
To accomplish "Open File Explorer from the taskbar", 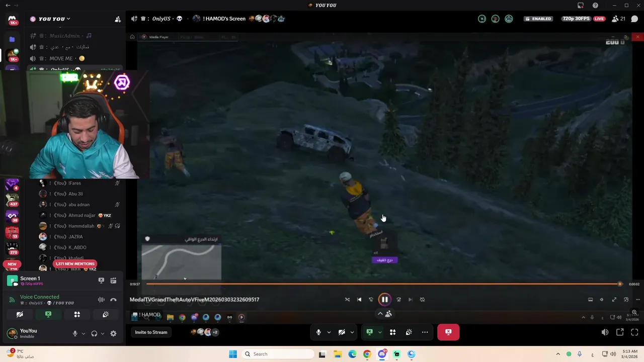I will tap(337, 354).
